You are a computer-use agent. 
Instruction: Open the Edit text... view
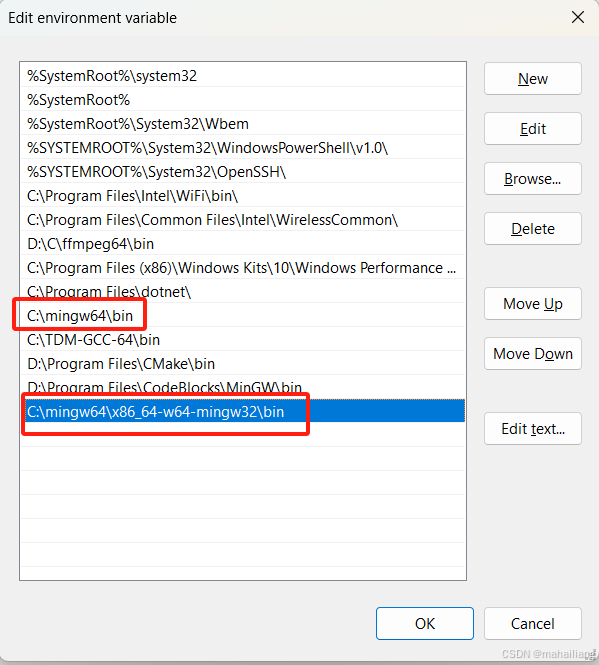coord(532,429)
